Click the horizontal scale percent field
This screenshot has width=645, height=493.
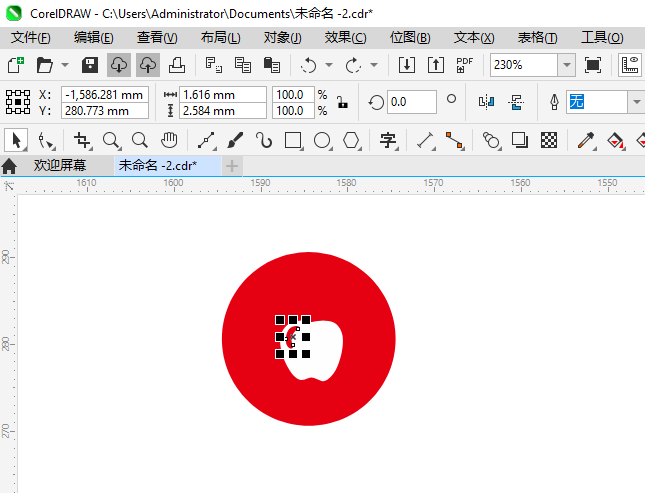(293, 95)
